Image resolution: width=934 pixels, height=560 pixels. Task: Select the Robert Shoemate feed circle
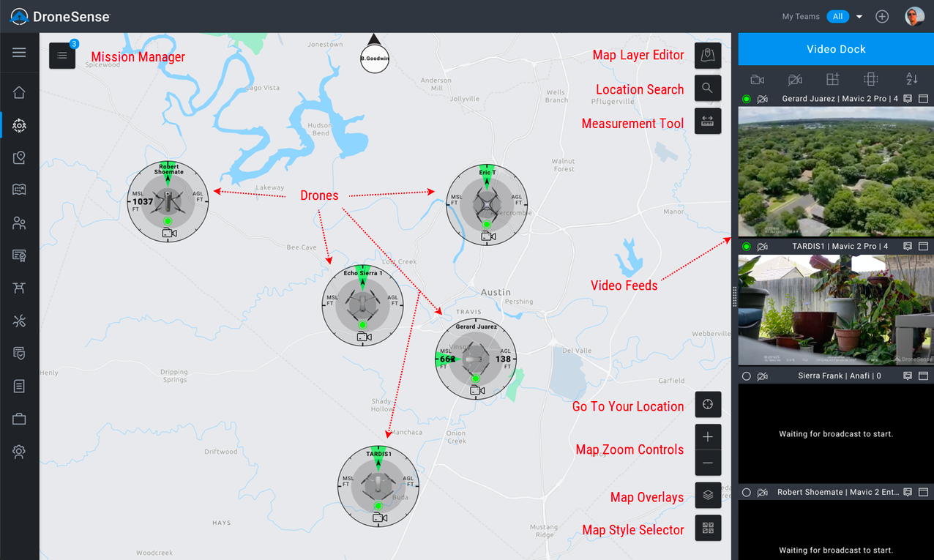pyautogui.click(x=747, y=493)
